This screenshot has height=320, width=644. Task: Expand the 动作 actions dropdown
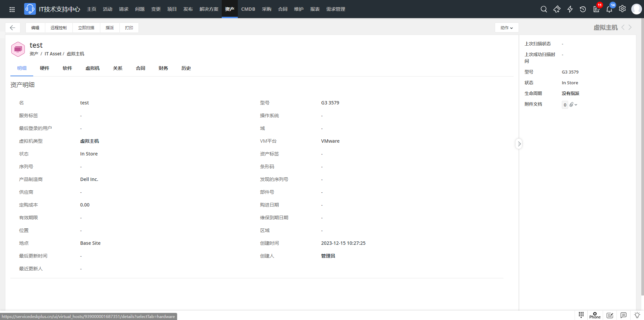506,28
